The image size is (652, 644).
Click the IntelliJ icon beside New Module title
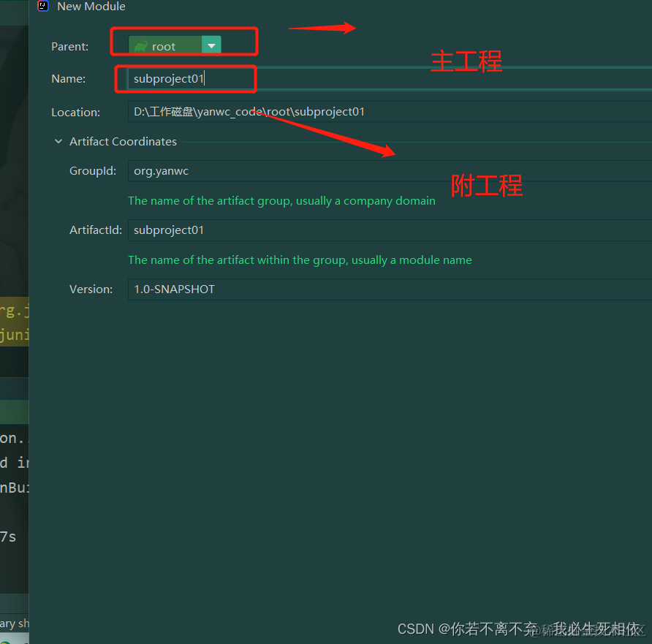coord(43,6)
